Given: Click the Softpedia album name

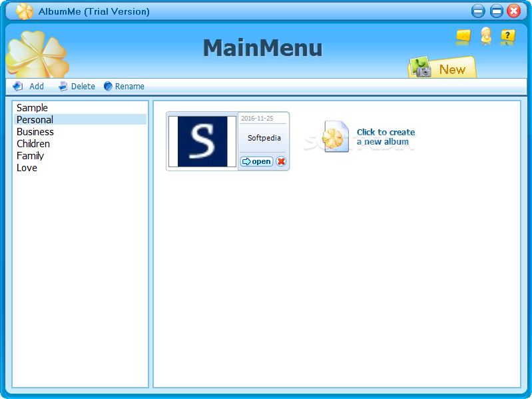Looking at the screenshot, I should click(264, 138).
